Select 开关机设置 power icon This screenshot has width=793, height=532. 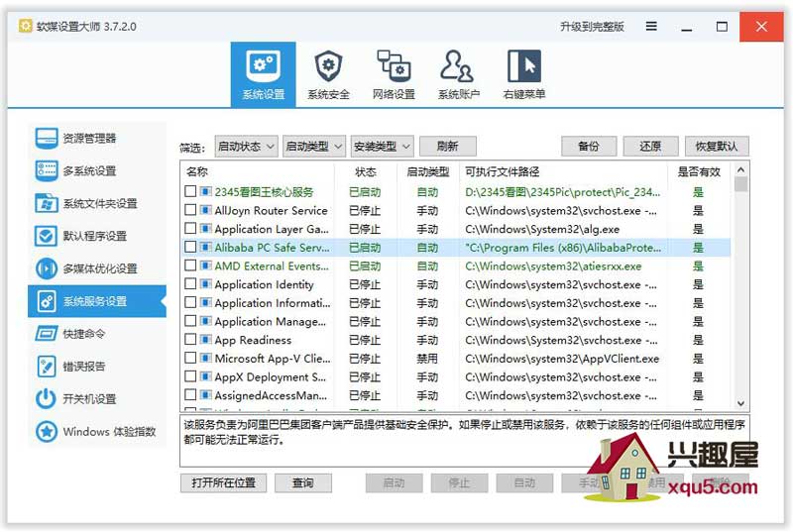coord(46,398)
